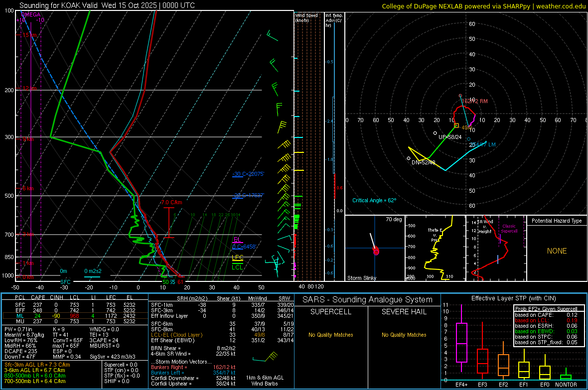Click the '700-500mb LR = 6.4 C/km' line
Image resolution: width=588 pixels, height=390 pixels.
point(35,381)
